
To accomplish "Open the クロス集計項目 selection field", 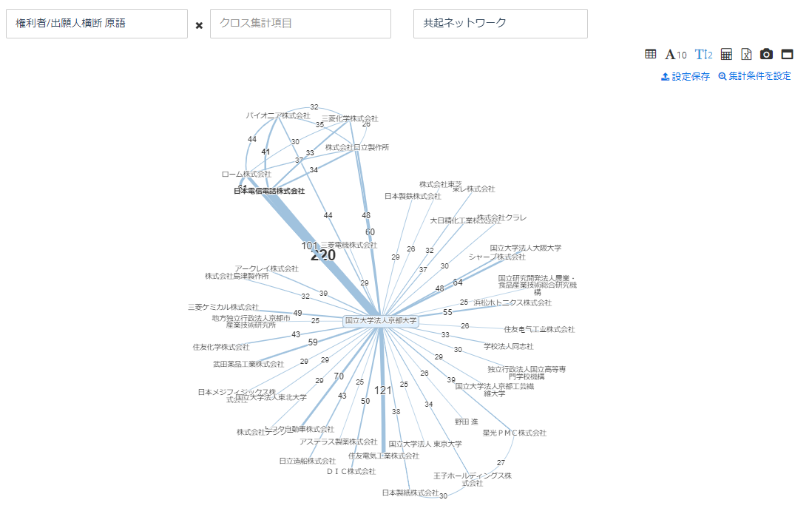I will pos(300,24).
